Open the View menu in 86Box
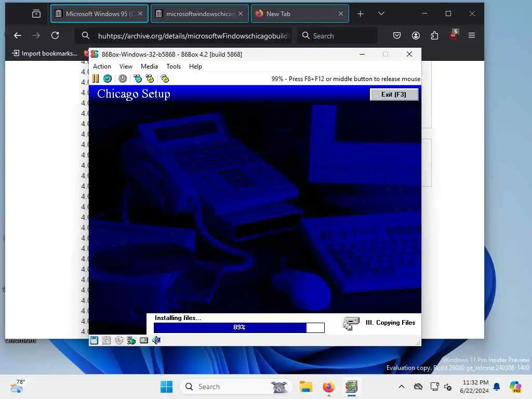532x399 pixels. (126, 66)
